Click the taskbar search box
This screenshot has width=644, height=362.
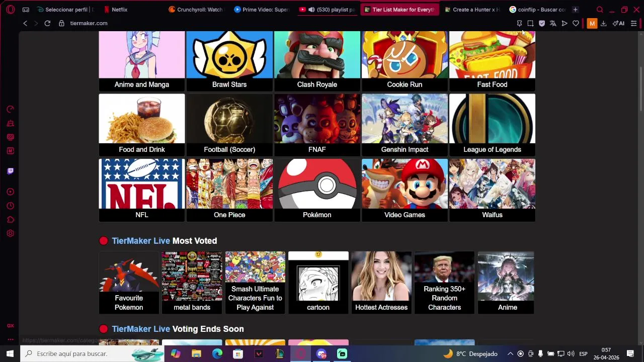(x=93, y=353)
